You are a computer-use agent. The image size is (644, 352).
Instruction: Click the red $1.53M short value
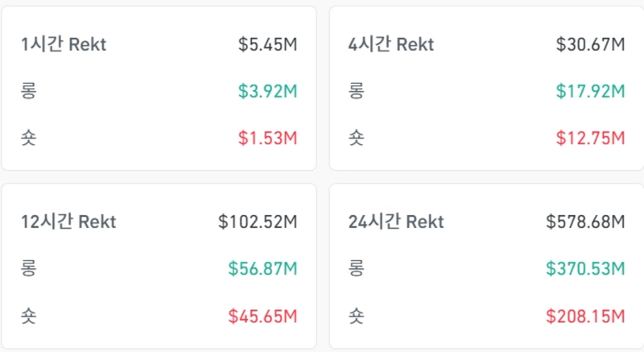[x=267, y=138]
